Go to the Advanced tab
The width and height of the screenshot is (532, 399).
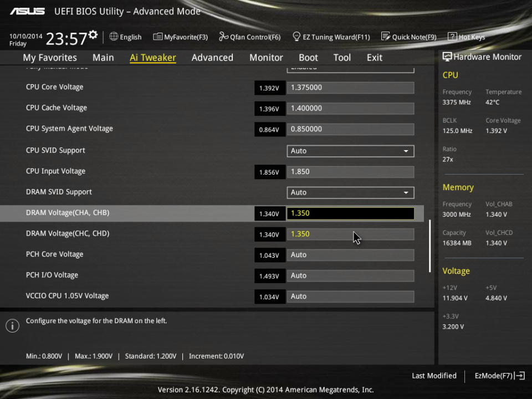coord(212,57)
